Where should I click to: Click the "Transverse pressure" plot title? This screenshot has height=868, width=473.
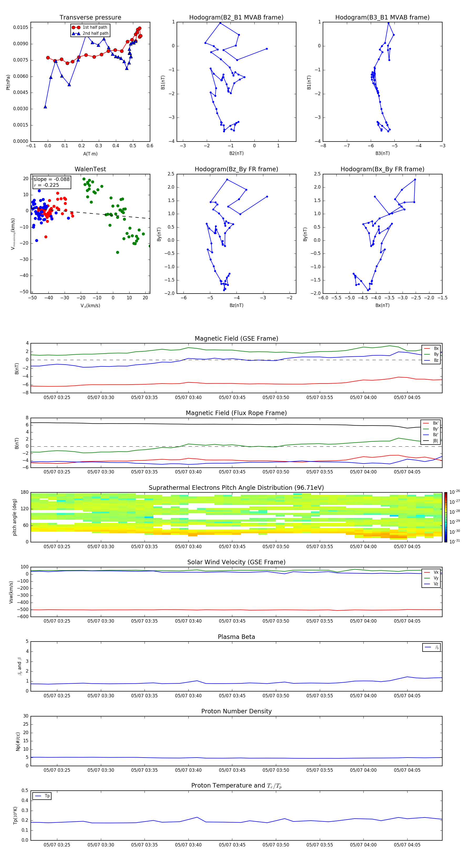click(90, 17)
